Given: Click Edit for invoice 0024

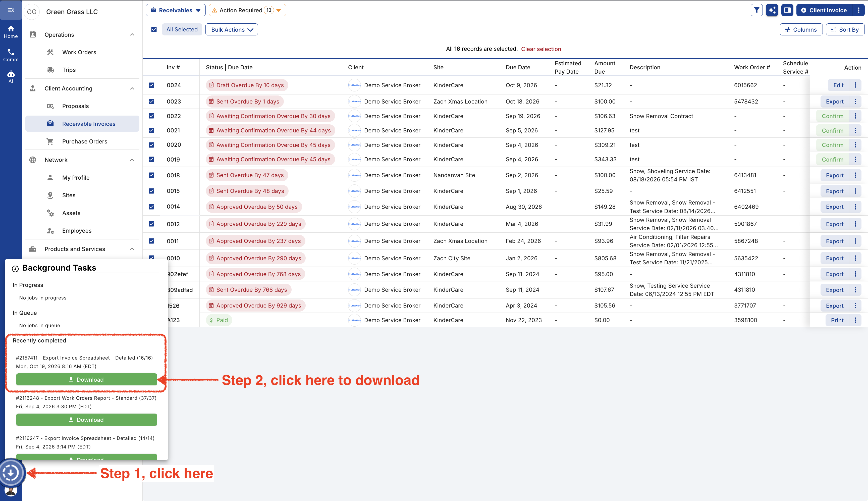Looking at the screenshot, I should pos(838,85).
